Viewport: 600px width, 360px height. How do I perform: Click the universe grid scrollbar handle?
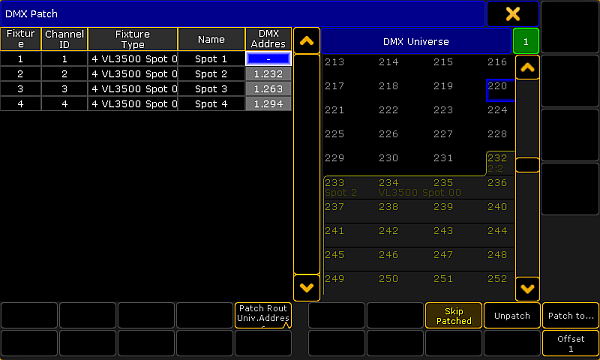[527, 165]
